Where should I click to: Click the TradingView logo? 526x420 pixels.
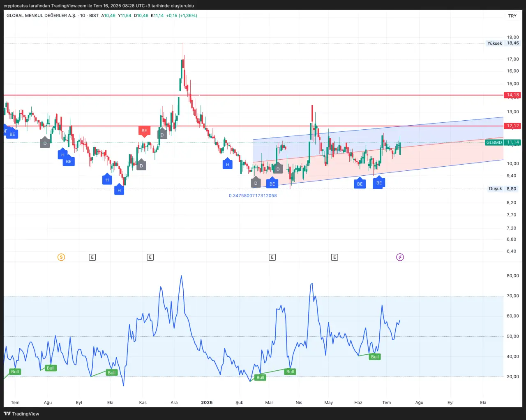pyautogui.click(x=21, y=414)
